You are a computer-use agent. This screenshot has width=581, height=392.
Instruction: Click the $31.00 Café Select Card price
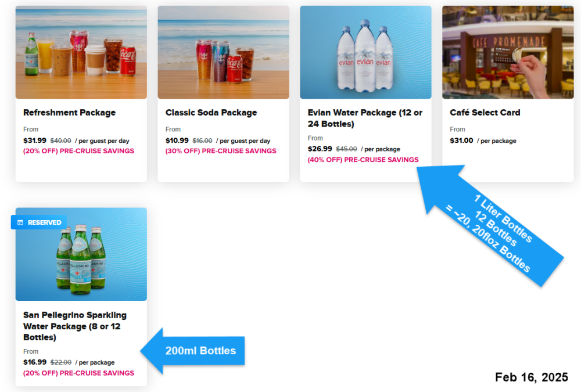tap(461, 141)
